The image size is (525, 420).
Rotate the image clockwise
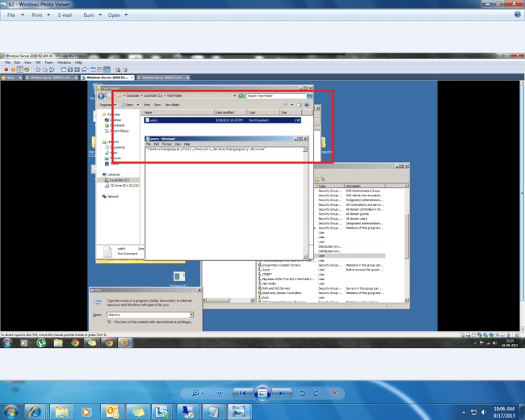pyautogui.click(x=316, y=392)
